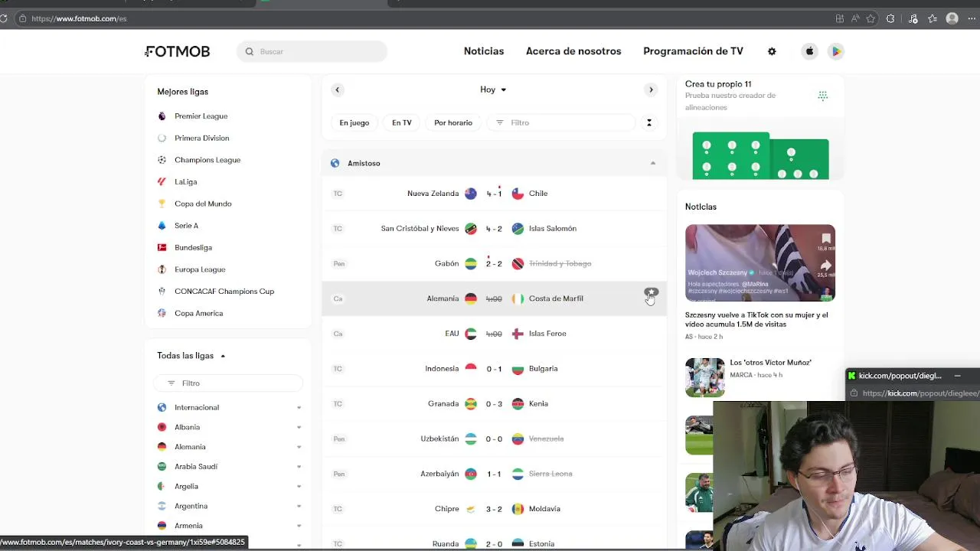Open Nueva Zelanda vs Chile match
This screenshot has height=551, width=980.
[x=494, y=194]
